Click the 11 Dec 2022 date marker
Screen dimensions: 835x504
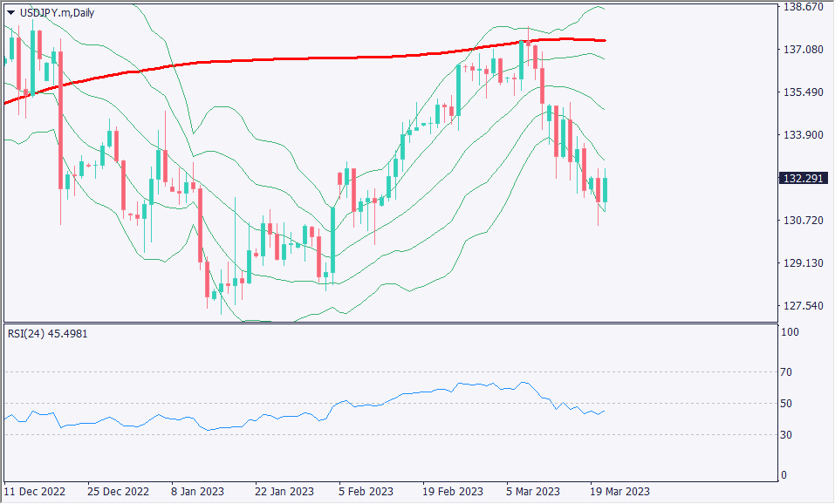click(34, 491)
